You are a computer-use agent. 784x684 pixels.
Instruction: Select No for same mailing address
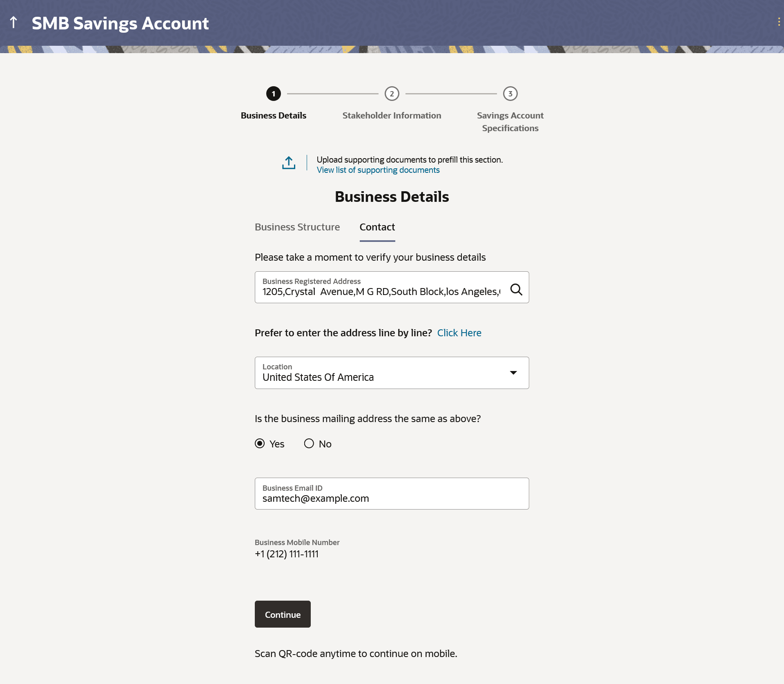click(309, 443)
